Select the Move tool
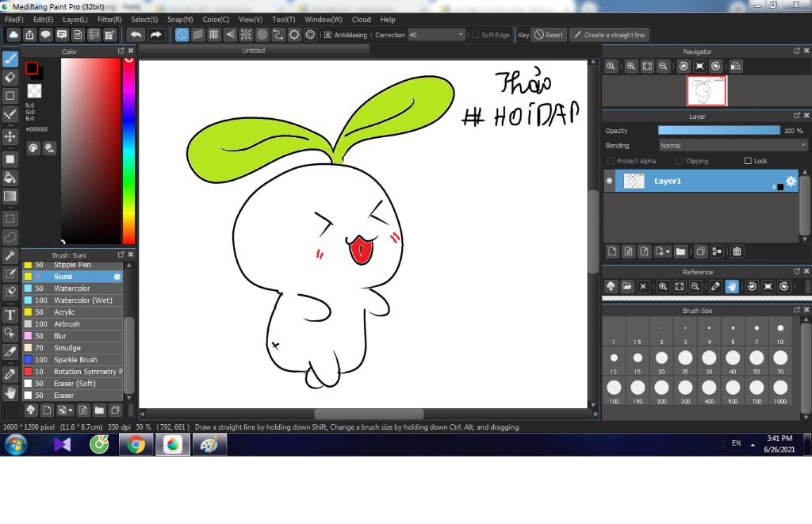812x524 pixels. click(x=10, y=136)
